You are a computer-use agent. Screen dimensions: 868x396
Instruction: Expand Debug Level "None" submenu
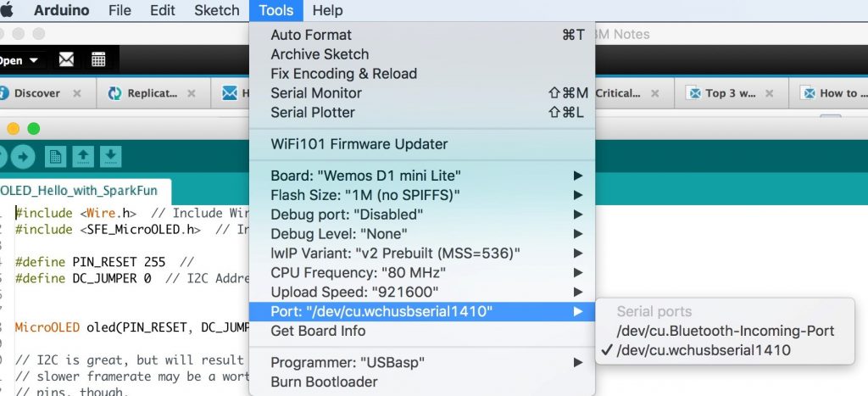422,234
